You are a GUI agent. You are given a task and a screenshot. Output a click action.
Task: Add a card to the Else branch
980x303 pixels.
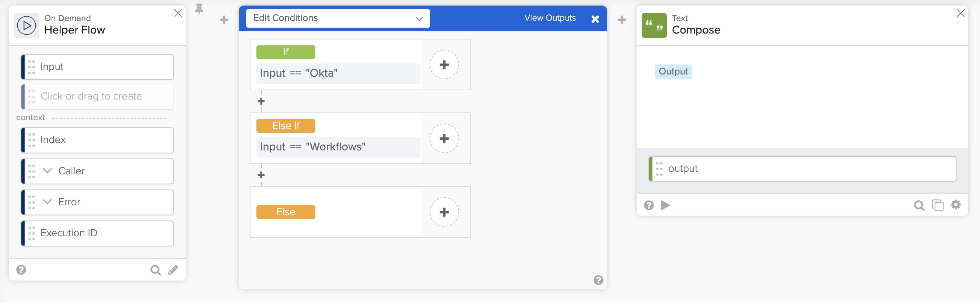point(444,212)
